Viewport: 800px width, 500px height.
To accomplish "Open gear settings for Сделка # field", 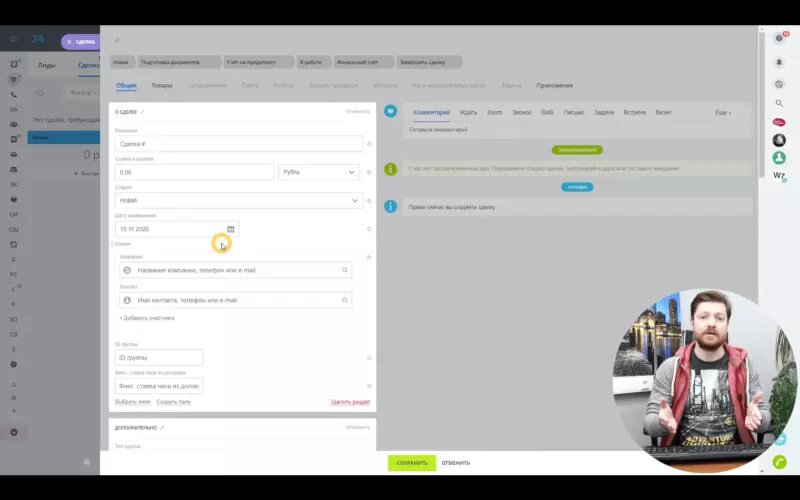I will coord(369,144).
